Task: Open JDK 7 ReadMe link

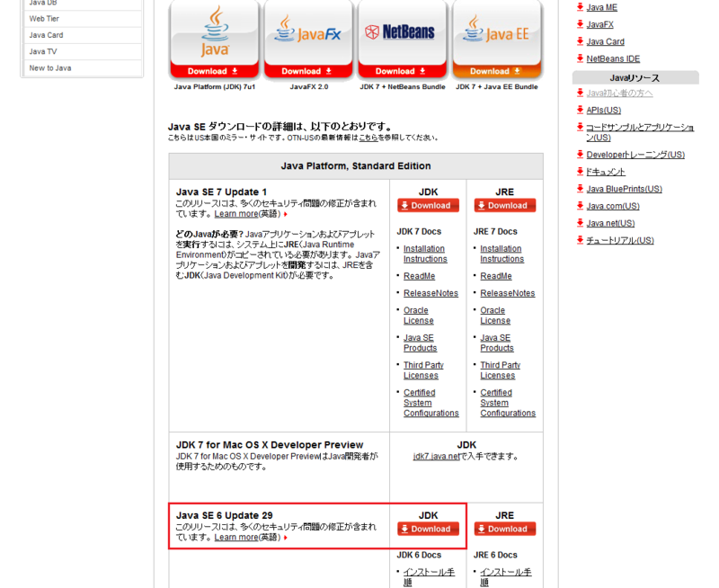Action: [x=419, y=276]
